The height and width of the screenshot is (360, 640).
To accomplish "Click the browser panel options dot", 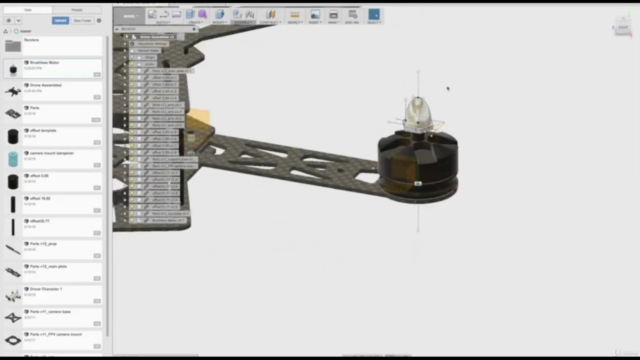I will coord(194,29).
